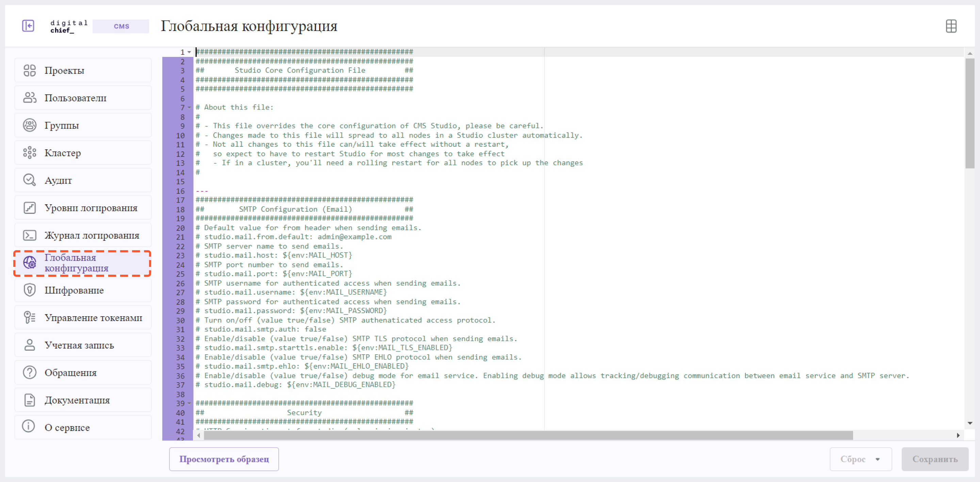Click the Обращения question mark icon
The width and height of the screenshot is (980, 482).
pos(30,372)
